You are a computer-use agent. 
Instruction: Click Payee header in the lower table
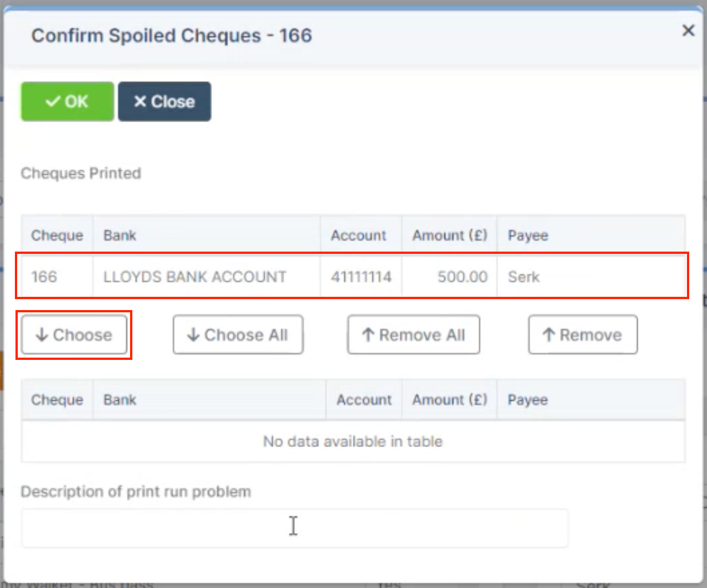pyautogui.click(x=591, y=399)
